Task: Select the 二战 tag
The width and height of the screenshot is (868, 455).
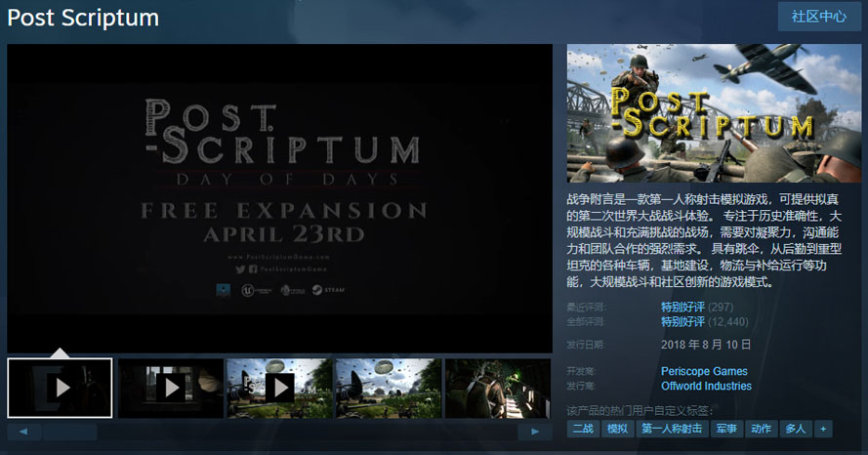Action: (x=583, y=429)
